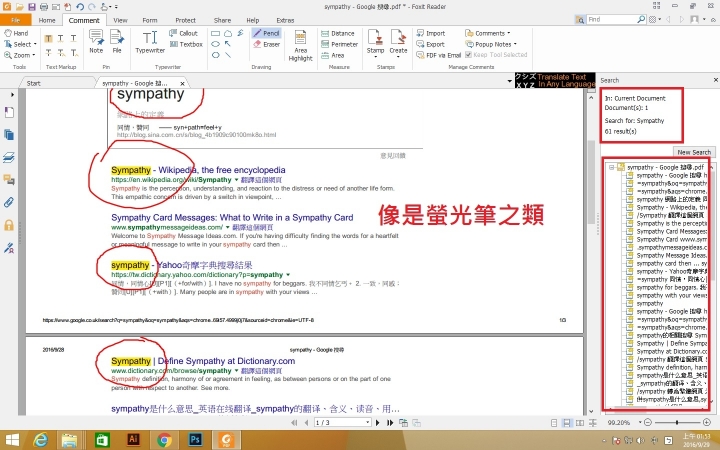Jump to the last page
The height and width of the screenshot is (450, 720).
click(x=390, y=422)
